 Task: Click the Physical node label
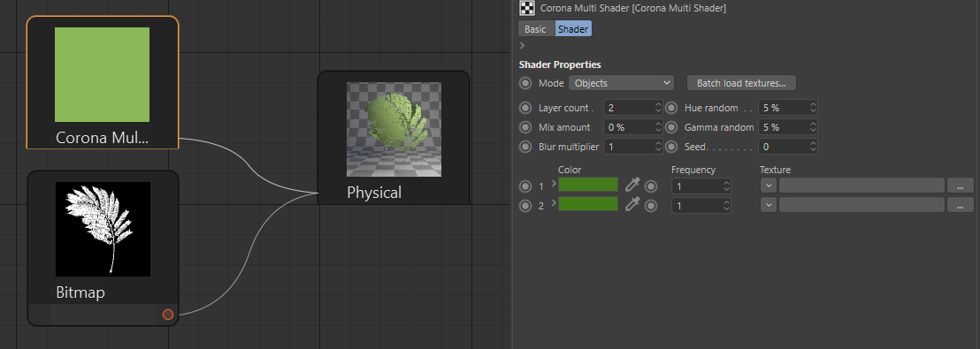(x=374, y=193)
